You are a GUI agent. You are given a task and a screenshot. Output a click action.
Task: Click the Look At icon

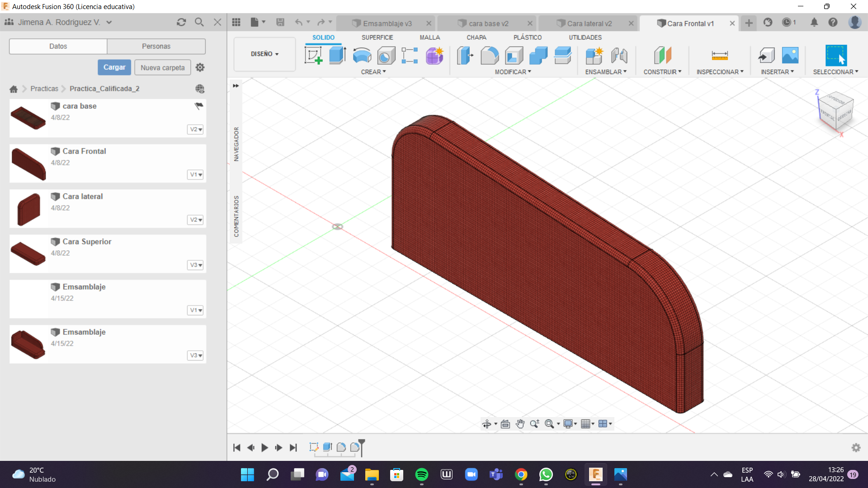click(x=505, y=424)
